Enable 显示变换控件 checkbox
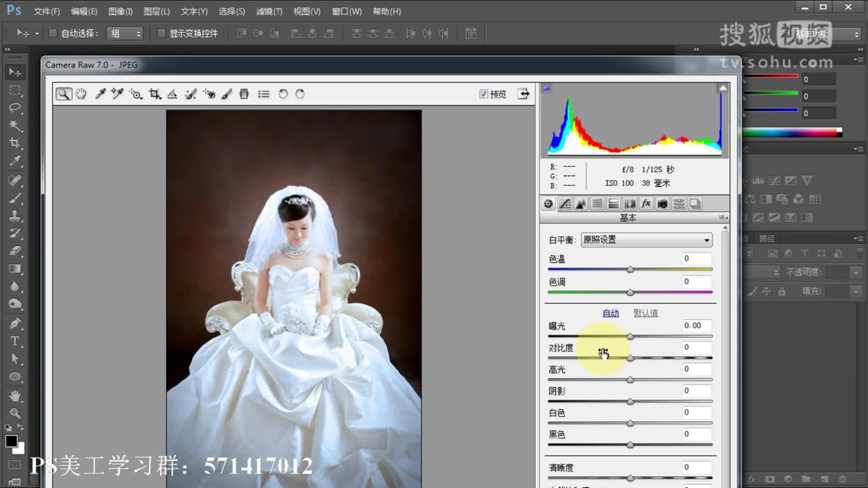 pyautogui.click(x=161, y=33)
